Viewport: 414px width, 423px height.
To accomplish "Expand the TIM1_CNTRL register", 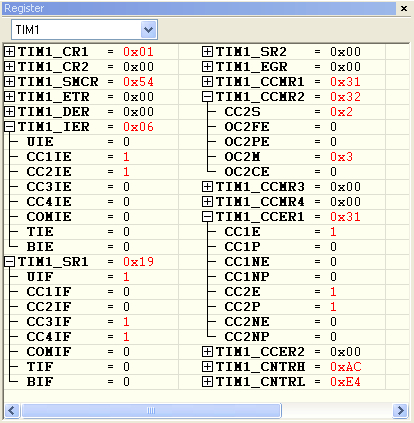I will coord(207,382).
